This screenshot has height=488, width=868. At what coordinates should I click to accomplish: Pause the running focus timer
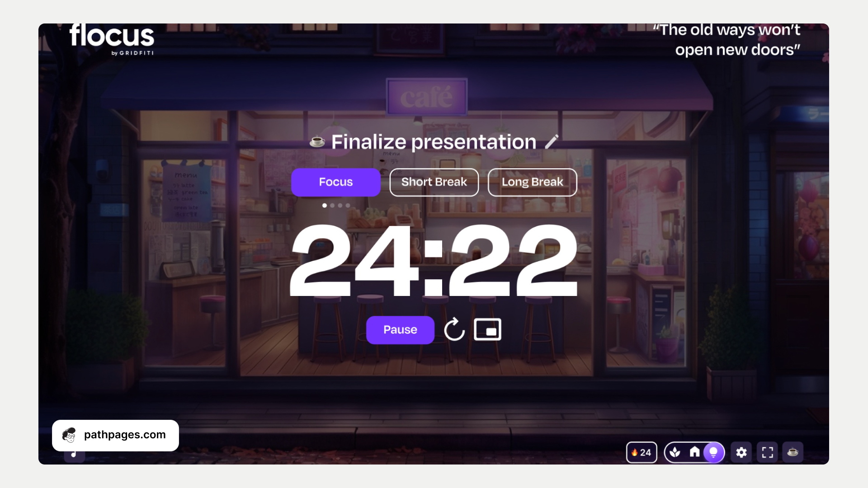point(400,329)
